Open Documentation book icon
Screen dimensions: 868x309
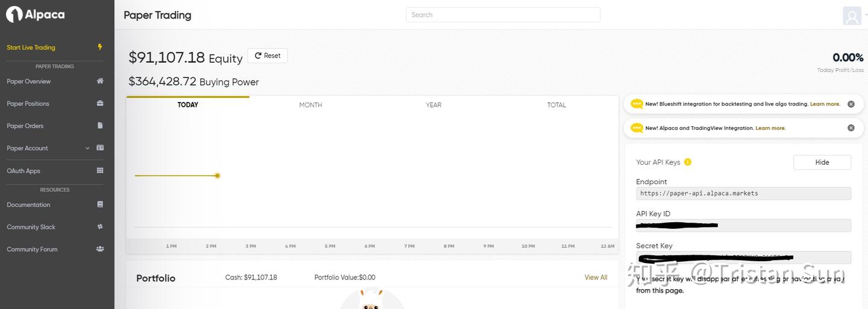coord(100,205)
